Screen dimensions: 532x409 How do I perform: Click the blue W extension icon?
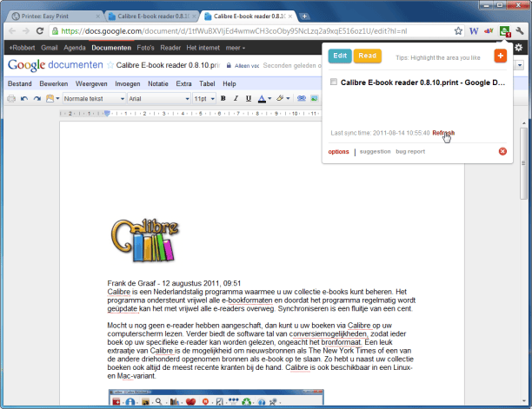(x=474, y=31)
